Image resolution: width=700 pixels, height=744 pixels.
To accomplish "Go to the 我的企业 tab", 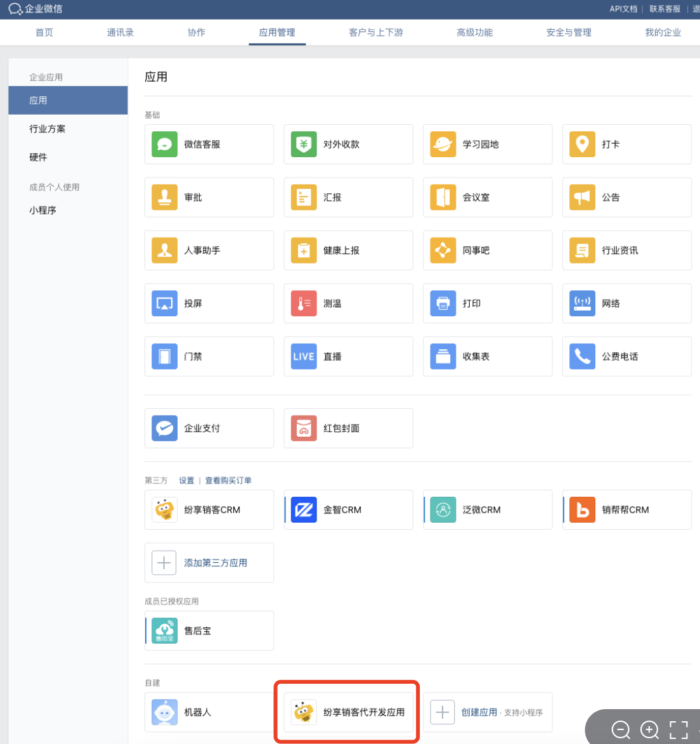I will tap(663, 33).
